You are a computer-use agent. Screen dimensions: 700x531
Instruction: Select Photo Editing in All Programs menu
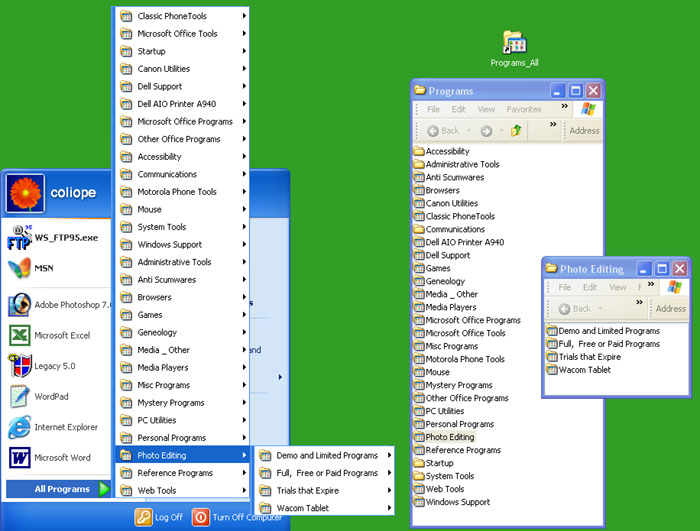pos(182,456)
